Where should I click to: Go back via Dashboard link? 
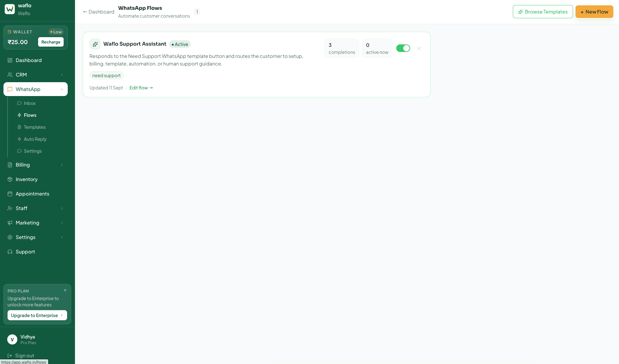(x=99, y=12)
